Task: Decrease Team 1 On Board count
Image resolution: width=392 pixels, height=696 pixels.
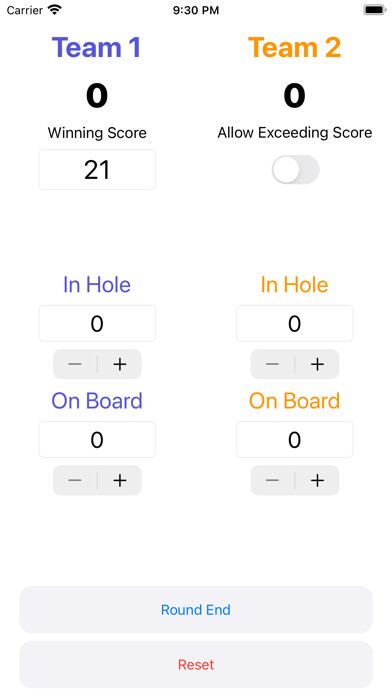Action: click(75, 480)
